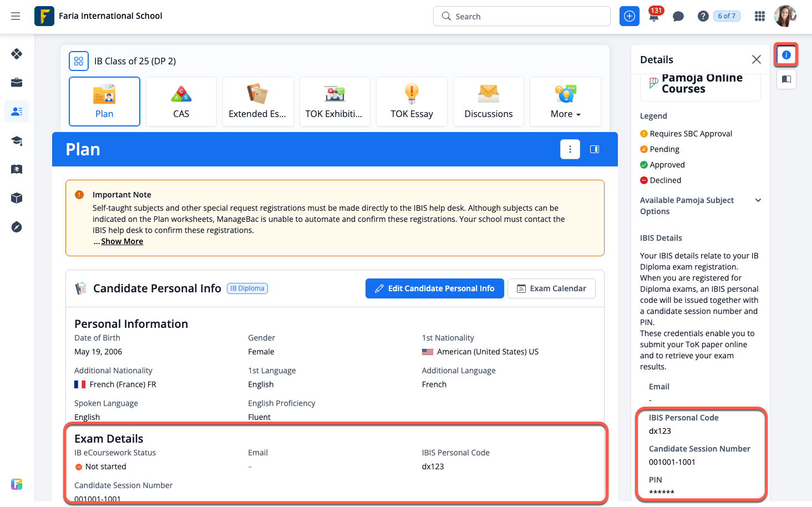Click the Show More link
The image size is (812, 507).
(122, 241)
